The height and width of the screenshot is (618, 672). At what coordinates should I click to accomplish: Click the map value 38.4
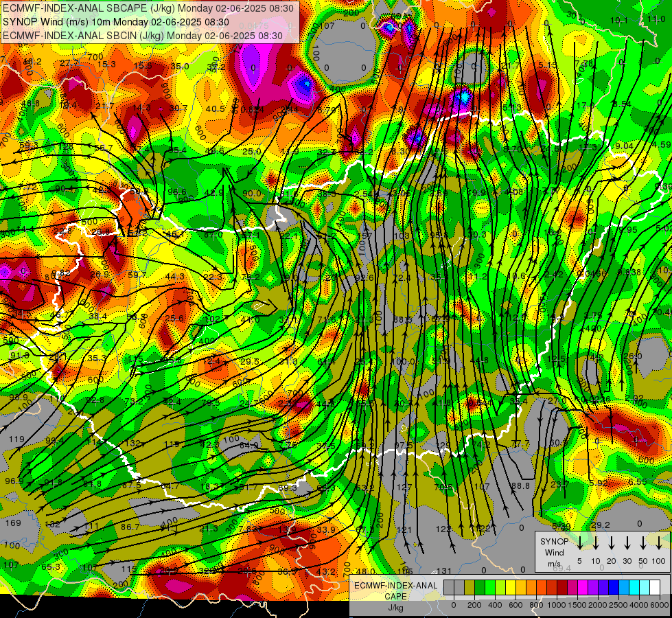97,317
